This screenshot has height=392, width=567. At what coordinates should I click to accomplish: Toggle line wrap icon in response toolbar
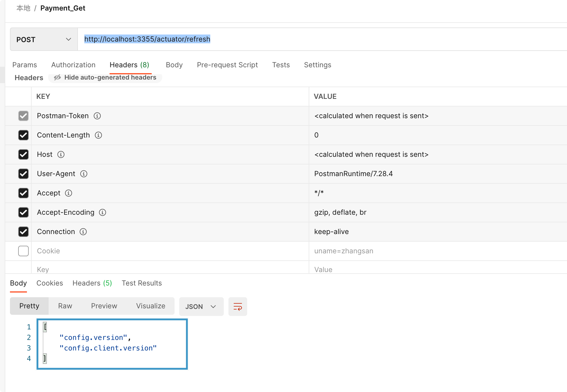238,307
